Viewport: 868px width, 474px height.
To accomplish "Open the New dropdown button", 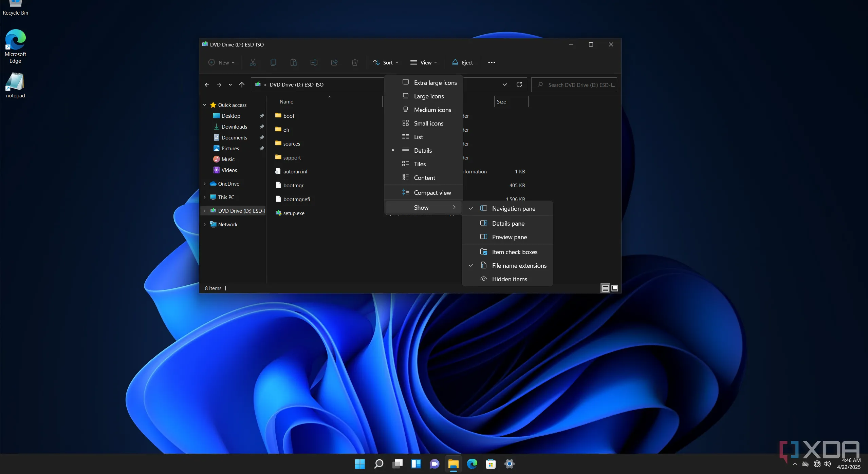I will click(x=222, y=62).
